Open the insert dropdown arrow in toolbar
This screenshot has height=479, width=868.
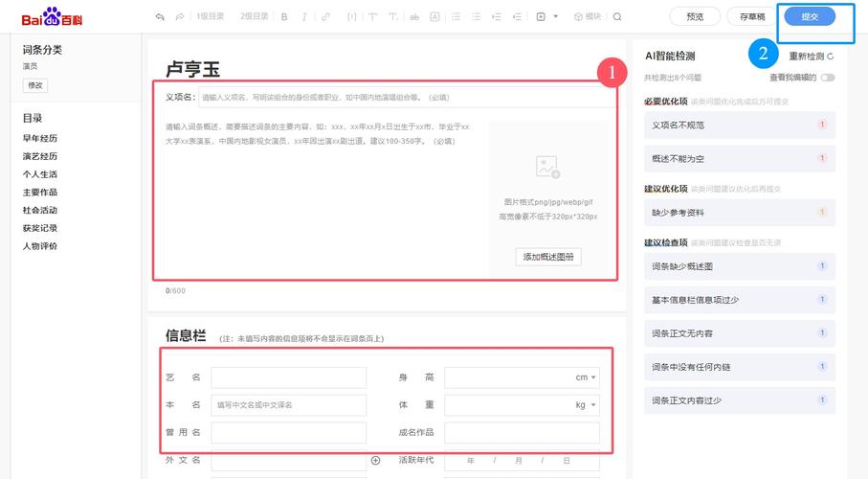[556, 16]
